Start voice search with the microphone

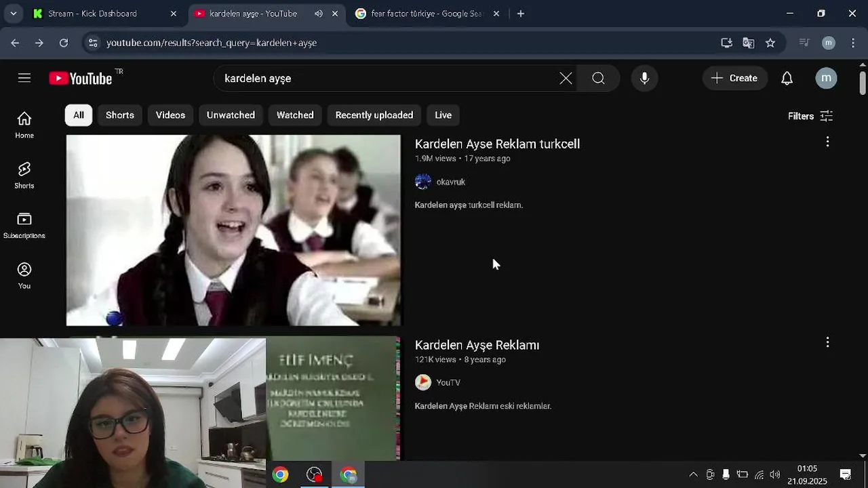pyautogui.click(x=644, y=79)
